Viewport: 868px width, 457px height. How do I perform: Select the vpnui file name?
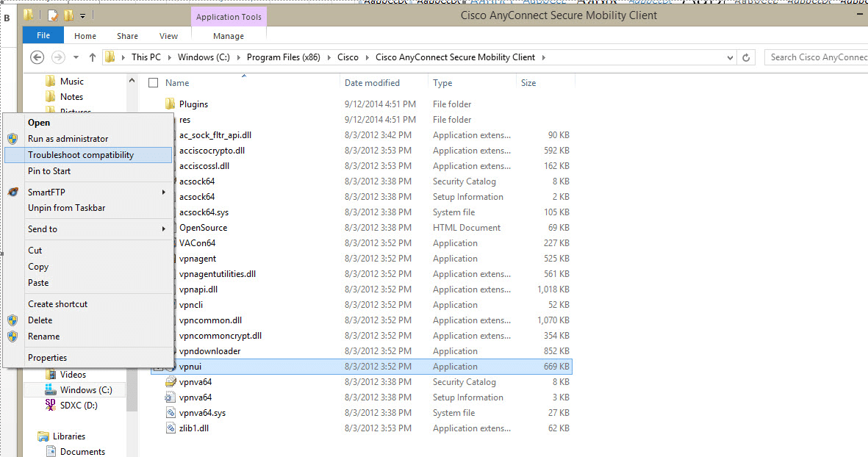click(190, 367)
